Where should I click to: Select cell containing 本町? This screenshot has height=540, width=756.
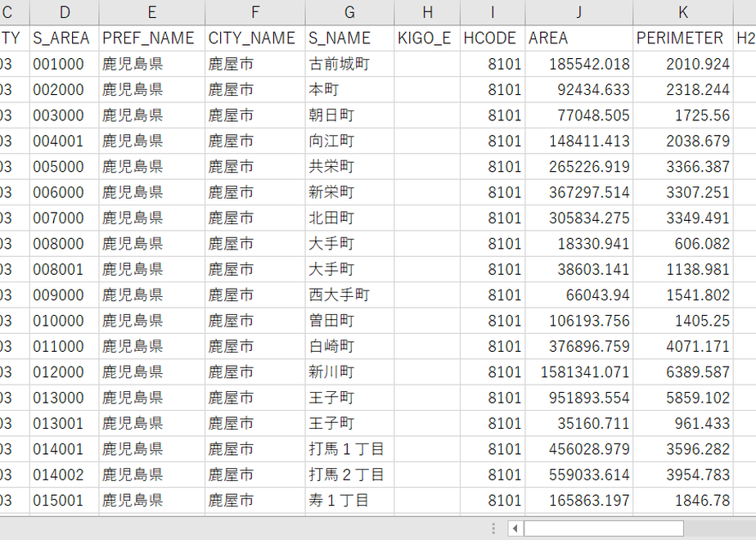click(349, 90)
